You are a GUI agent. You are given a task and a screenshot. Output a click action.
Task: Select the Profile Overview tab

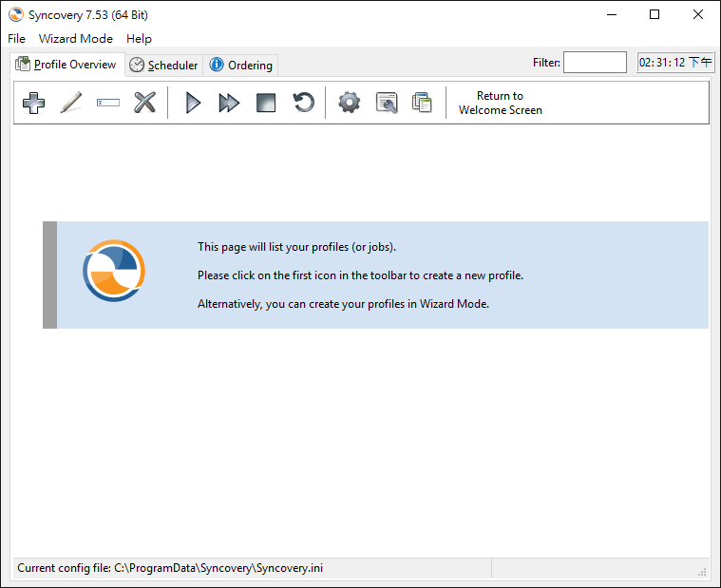tap(67, 65)
